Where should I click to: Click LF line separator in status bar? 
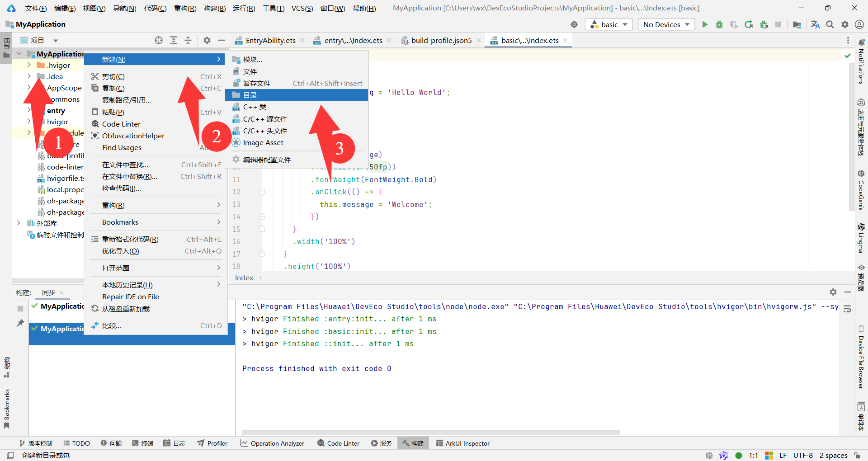click(x=783, y=455)
